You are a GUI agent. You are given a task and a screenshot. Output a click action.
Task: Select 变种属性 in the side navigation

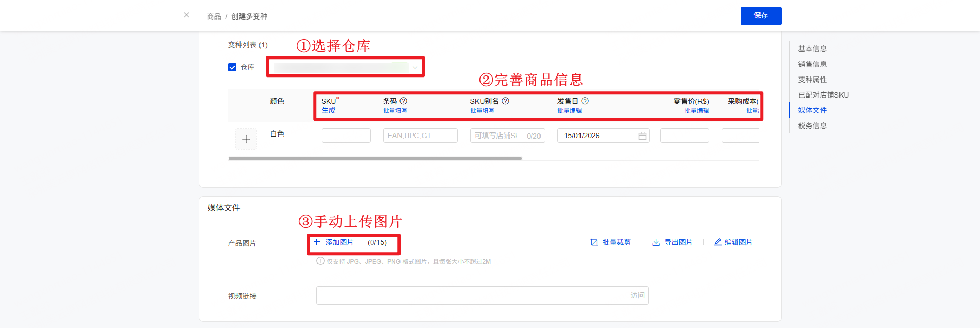(812, 80)
